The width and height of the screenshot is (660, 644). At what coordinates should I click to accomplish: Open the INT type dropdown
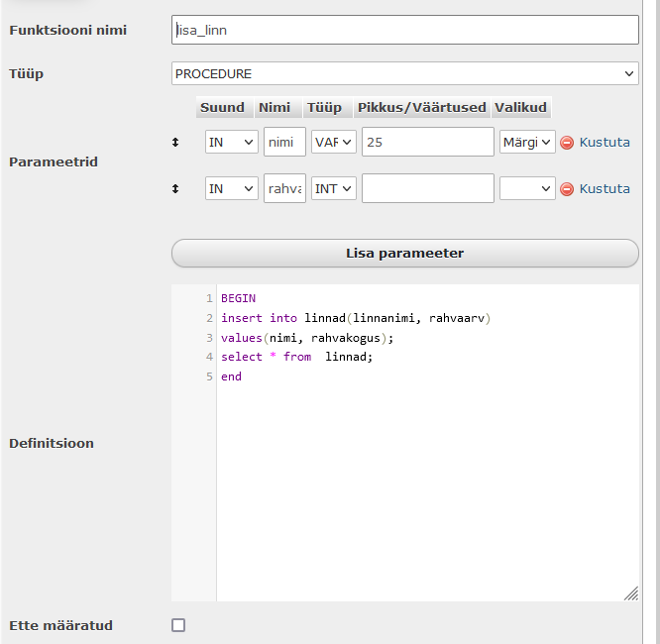pyautogui.click(x=334, y=188)
